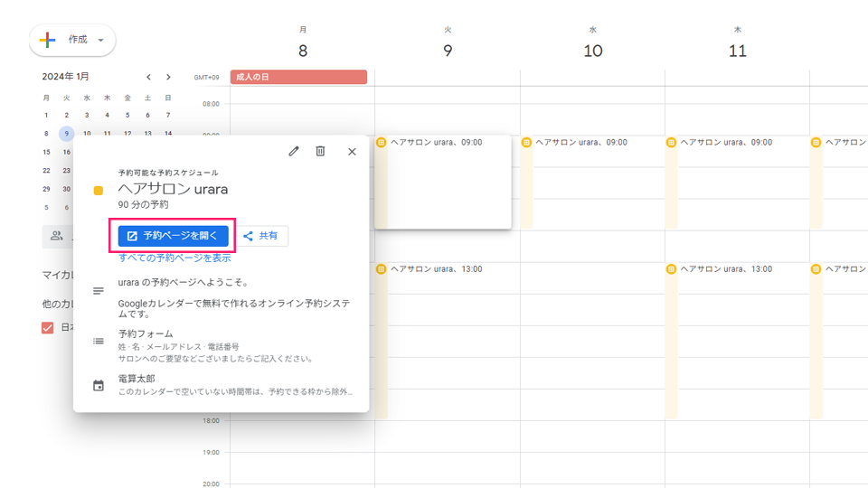Click the pencil edit icon in the popup
The width and height of the screenshot is (868, 488).
coord(293,151)
